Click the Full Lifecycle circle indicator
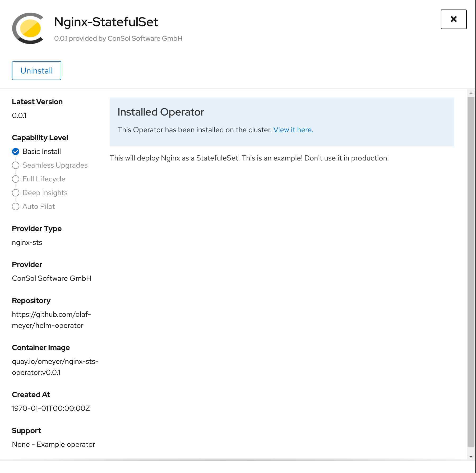This screenshot has height=473, width=476. tap(16, 179)
